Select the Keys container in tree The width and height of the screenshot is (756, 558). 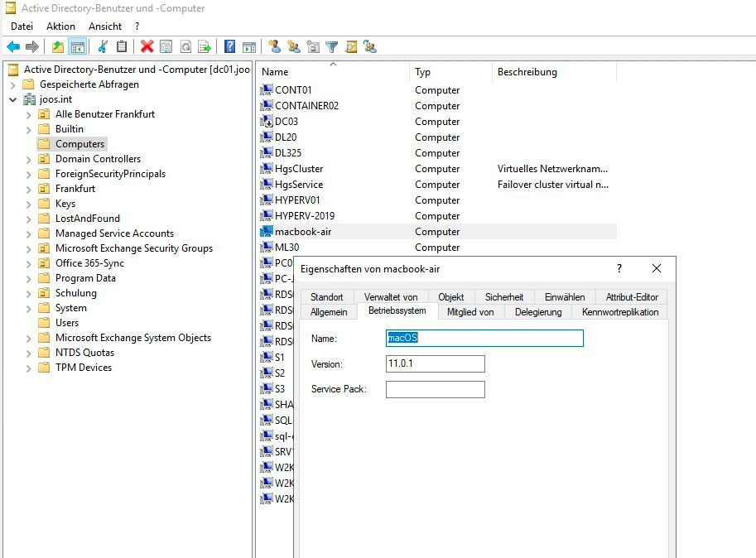pyautogui.click(x=65, y=204)
